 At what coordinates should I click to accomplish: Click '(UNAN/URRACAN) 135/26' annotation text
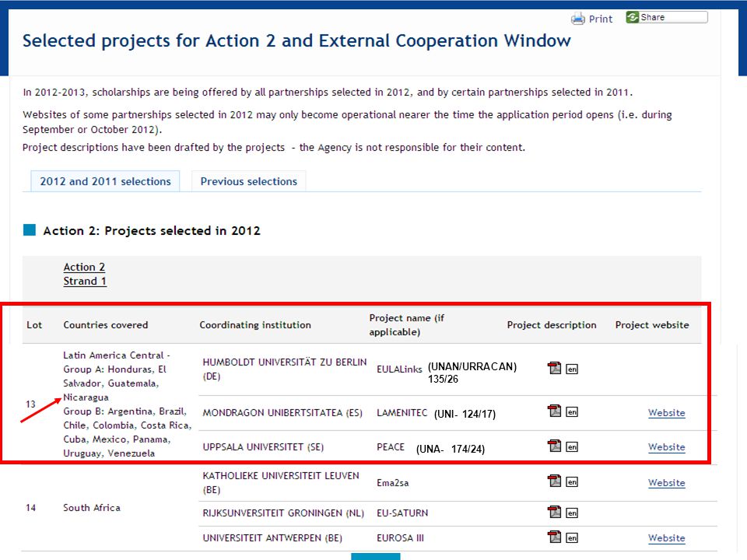(x=472, y=373)
